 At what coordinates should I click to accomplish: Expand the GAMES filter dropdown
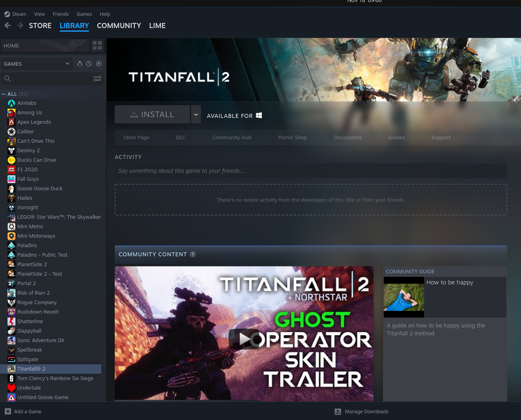(67, 64)
